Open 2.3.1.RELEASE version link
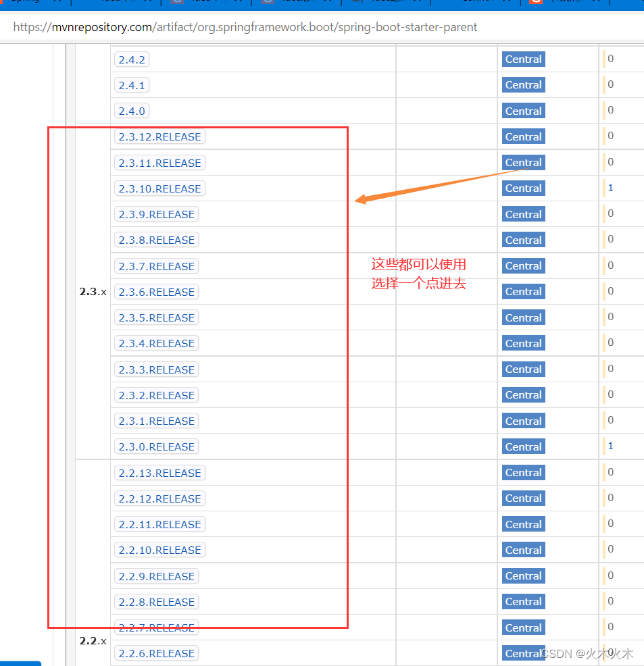644x666 pixels. point(156,421)
